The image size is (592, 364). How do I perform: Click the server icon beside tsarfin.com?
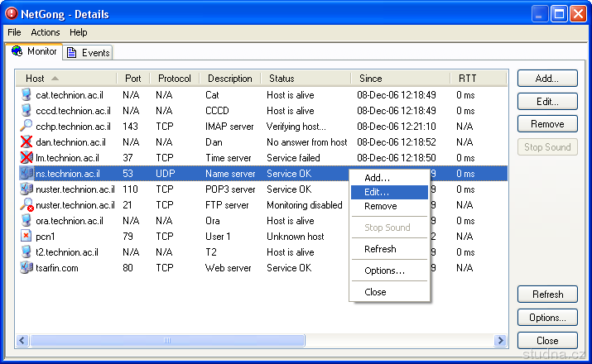coord(26,268)
